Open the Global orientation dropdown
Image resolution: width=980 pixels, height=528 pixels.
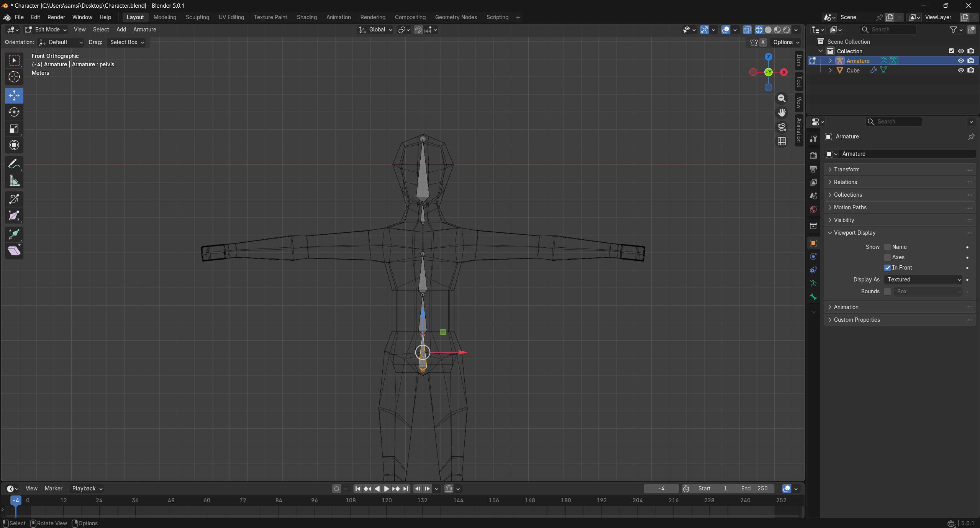[x=375, y=30]
